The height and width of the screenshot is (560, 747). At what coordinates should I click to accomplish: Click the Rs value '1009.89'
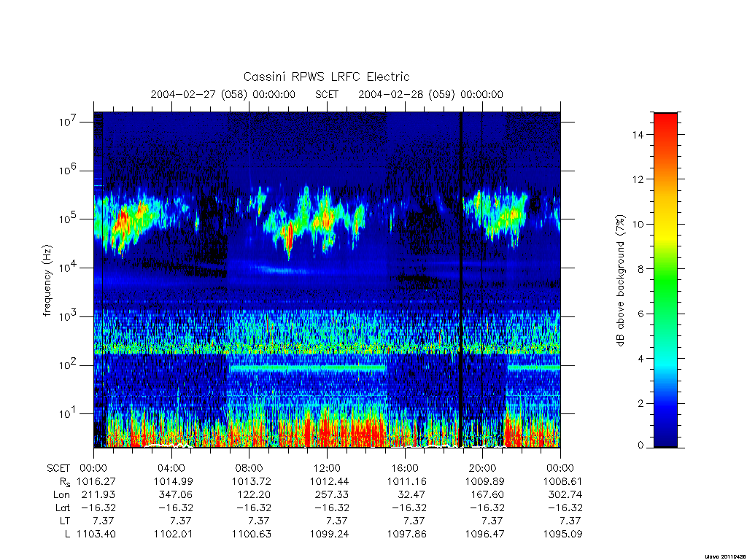tap(485, 481)
